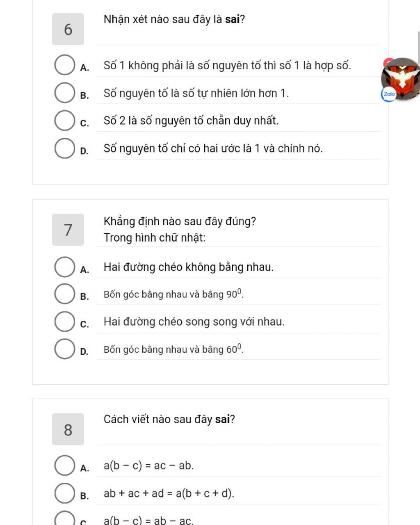This screenshot has height=525, width=420.
Task: Choose option B 'Bốn góc bằng nhau và bằng 90°'
Action: point(64,294)
